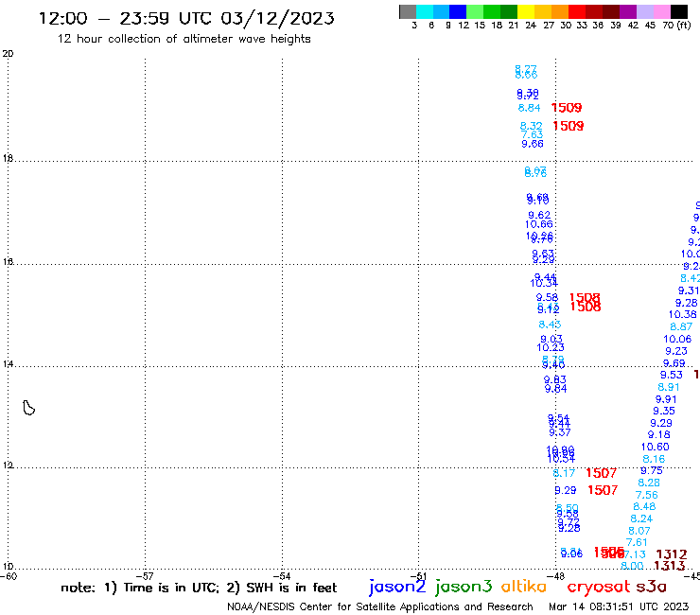Click the -54 longitude axis label
The image size is (700, 615).
tap(283, 576)
